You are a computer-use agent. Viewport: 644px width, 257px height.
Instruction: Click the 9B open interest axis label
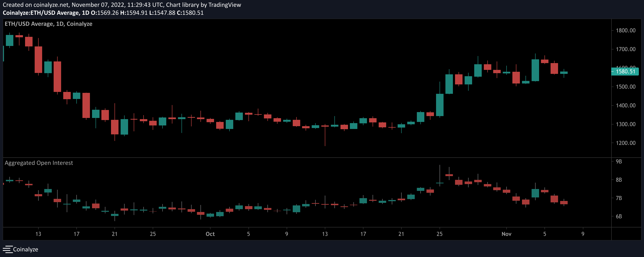(x=619, y=161)
